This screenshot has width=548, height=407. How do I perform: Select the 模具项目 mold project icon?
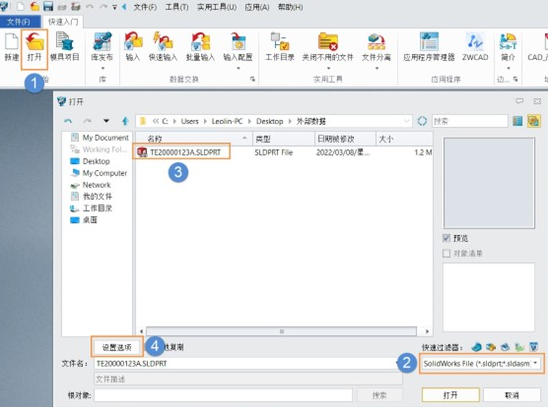pyautogui.click(x=65, y=47)
